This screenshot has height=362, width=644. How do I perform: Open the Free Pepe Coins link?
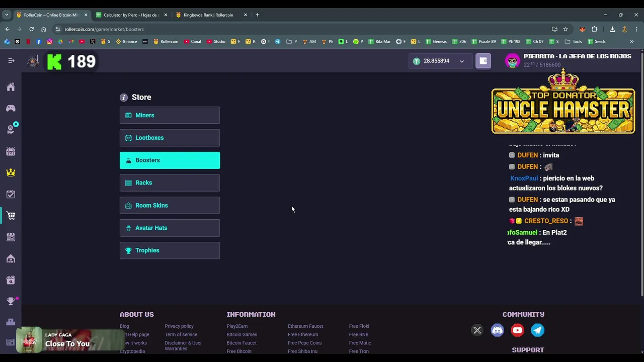(x=304, y=343)
